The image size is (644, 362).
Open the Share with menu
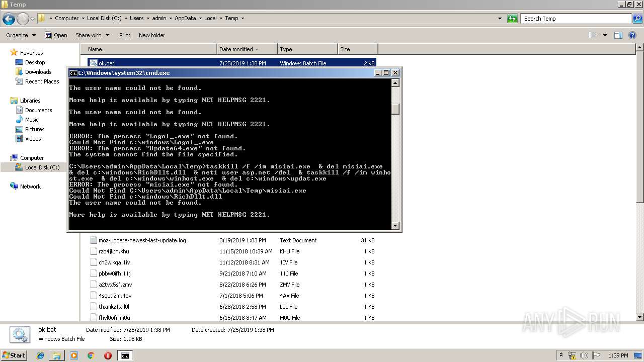[x=92, y=35]
